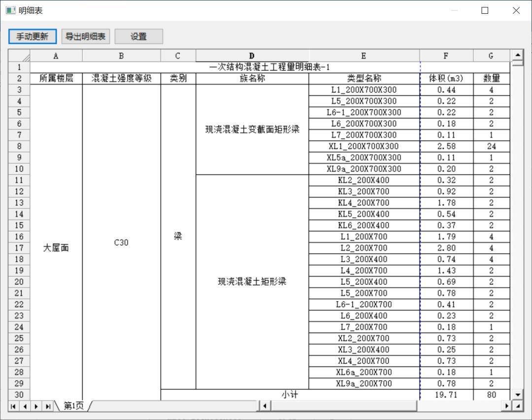Click volume value 2.80
The height and width of the screenshot is (420, 532).
coord(446,248)
